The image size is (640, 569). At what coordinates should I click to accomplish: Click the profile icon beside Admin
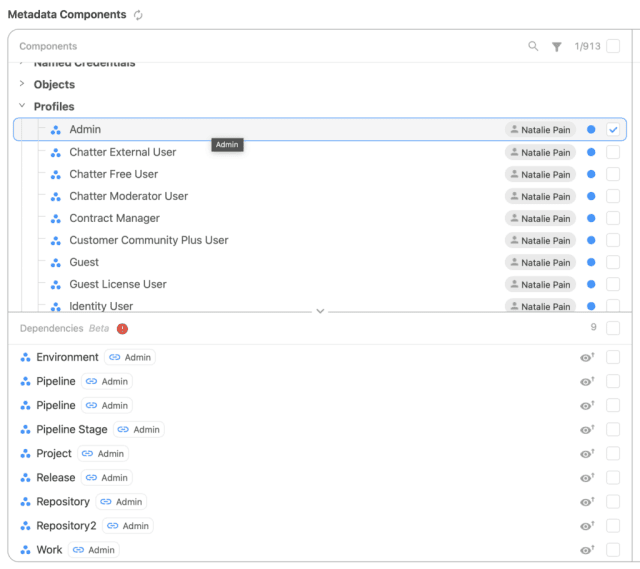tap(56, 130)
